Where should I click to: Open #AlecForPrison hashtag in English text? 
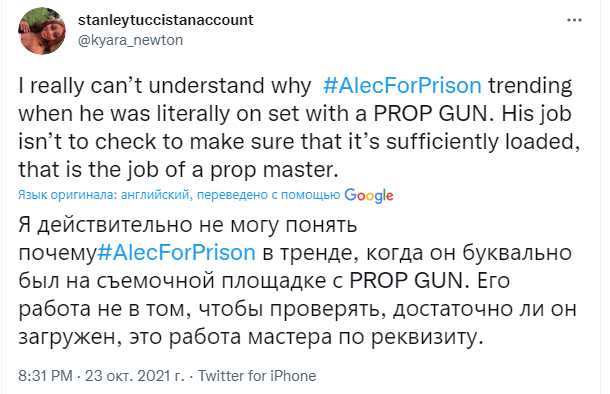click(402, 86)
